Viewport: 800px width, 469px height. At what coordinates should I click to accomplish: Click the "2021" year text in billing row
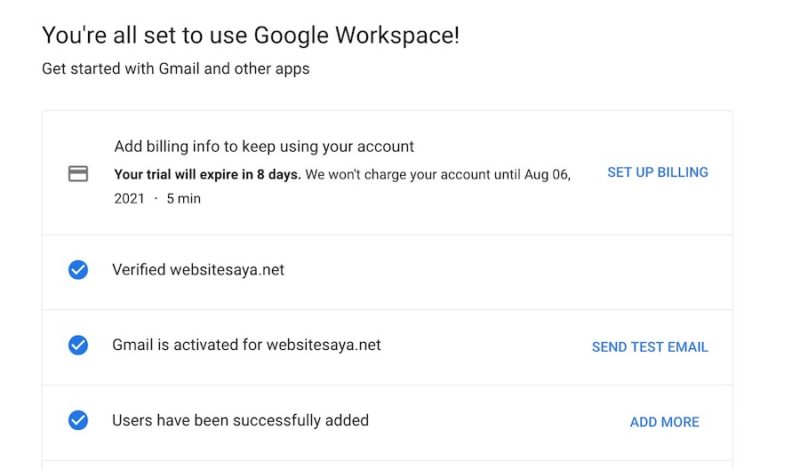131,199
